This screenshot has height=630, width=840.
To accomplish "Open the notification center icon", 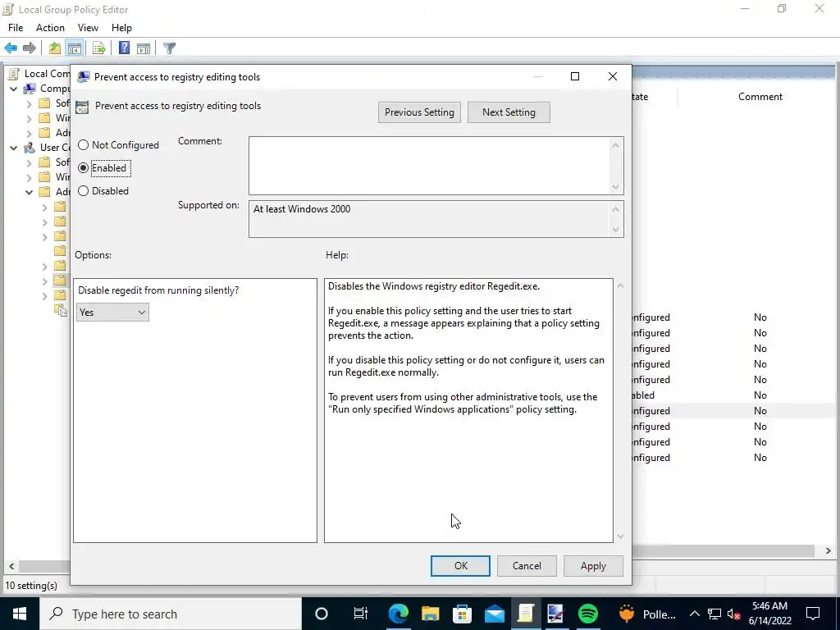I will click(x=813, y=614).
